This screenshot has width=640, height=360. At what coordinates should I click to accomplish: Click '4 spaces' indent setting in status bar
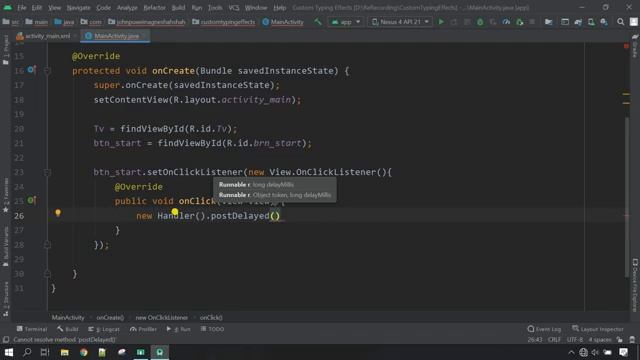[600, 340]
